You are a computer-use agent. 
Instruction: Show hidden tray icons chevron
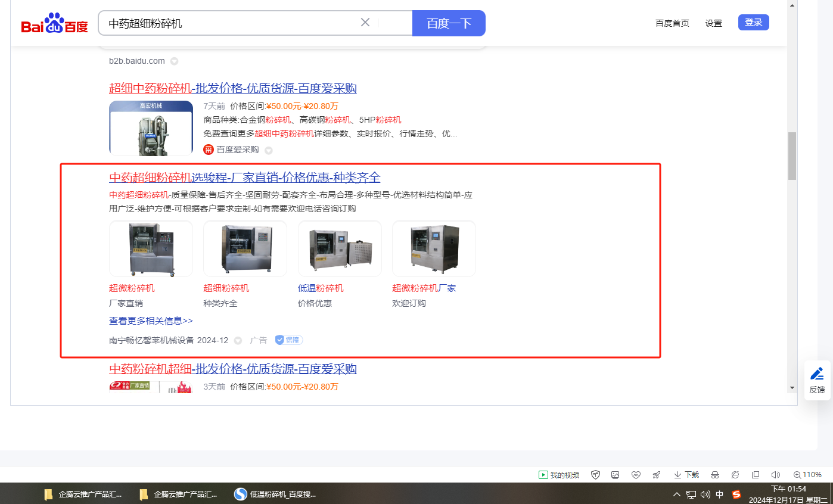click(677, 494)
